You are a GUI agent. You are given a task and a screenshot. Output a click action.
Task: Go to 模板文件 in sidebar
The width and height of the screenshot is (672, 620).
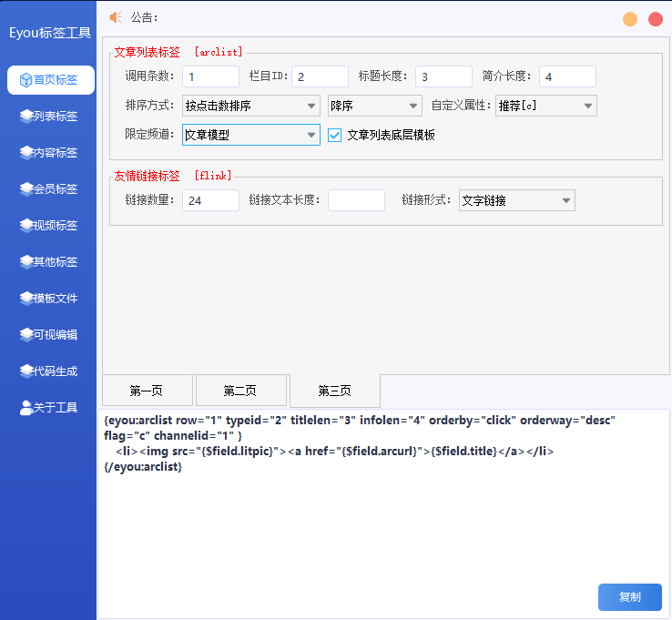pyautogui.click(x=51, y=299)
